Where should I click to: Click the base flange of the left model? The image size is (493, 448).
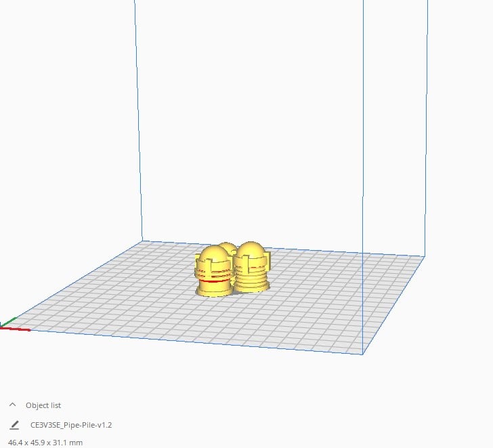(214, 292)
